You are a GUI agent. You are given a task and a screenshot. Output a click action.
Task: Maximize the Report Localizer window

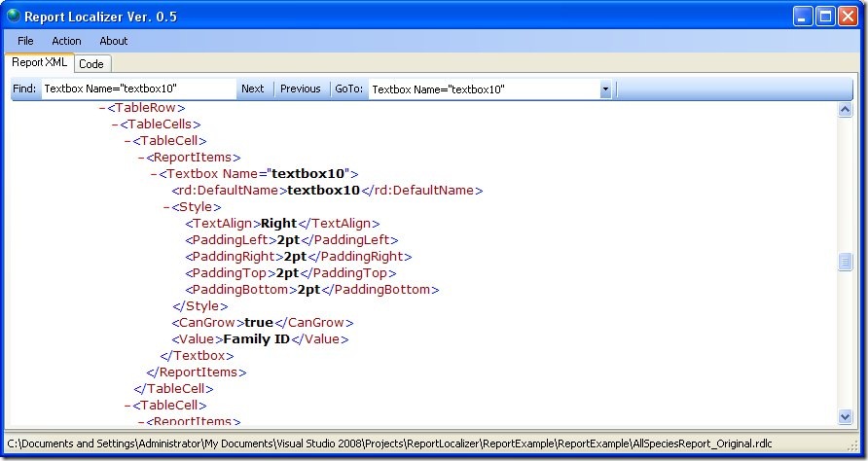pos(825,17)
